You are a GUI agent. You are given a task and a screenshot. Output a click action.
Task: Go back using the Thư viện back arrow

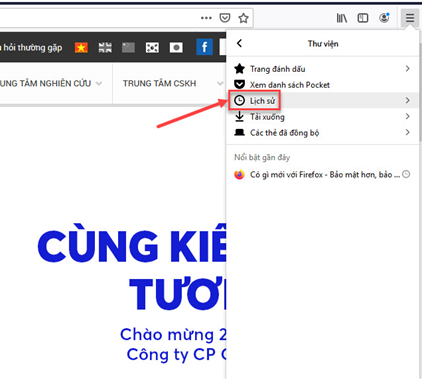coord(239,43)
